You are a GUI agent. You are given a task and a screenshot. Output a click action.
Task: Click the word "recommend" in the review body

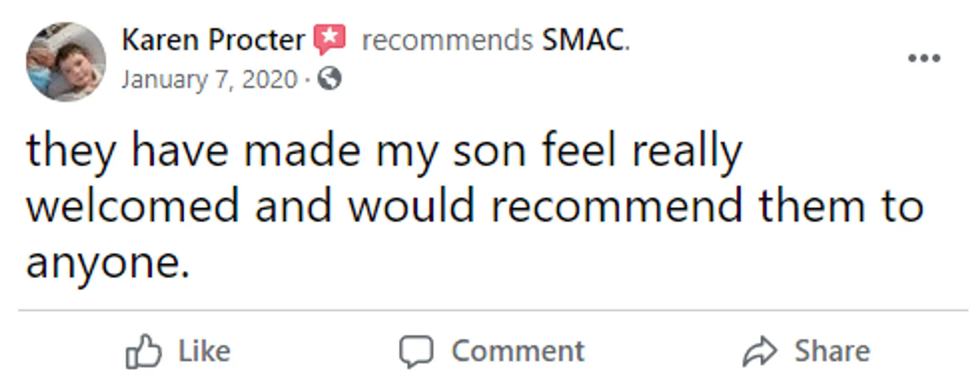tap(616, 207)
